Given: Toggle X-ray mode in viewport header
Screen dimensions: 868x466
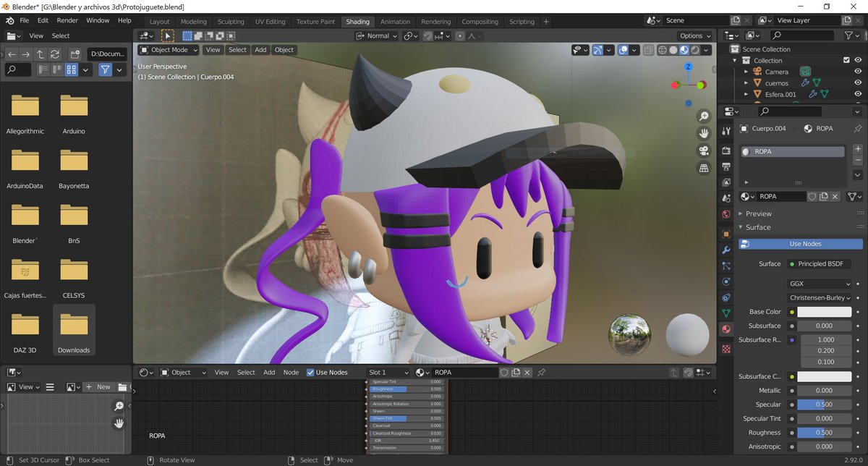Looking at the screenshot, I should [648, 50].
